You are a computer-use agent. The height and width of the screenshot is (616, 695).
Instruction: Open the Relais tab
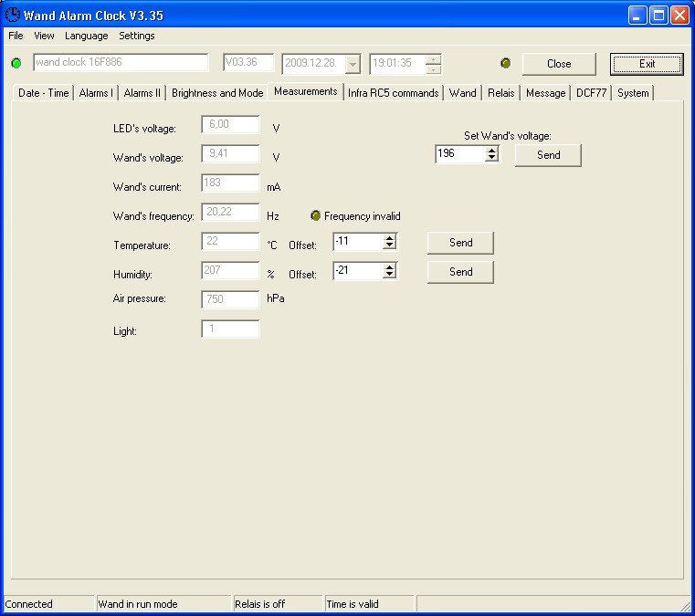(x=500, y=93)
